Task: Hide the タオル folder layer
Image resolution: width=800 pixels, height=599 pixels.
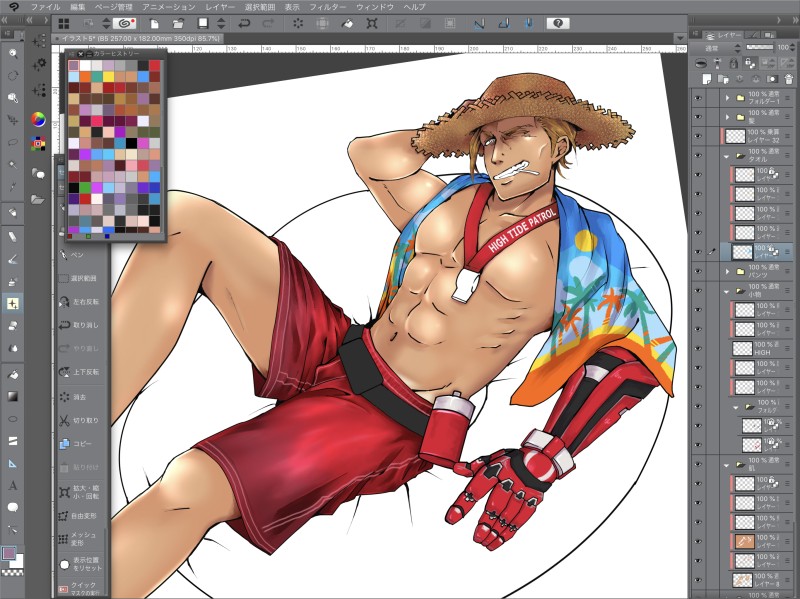Action: pyautogui.click(x=698, y=156)
